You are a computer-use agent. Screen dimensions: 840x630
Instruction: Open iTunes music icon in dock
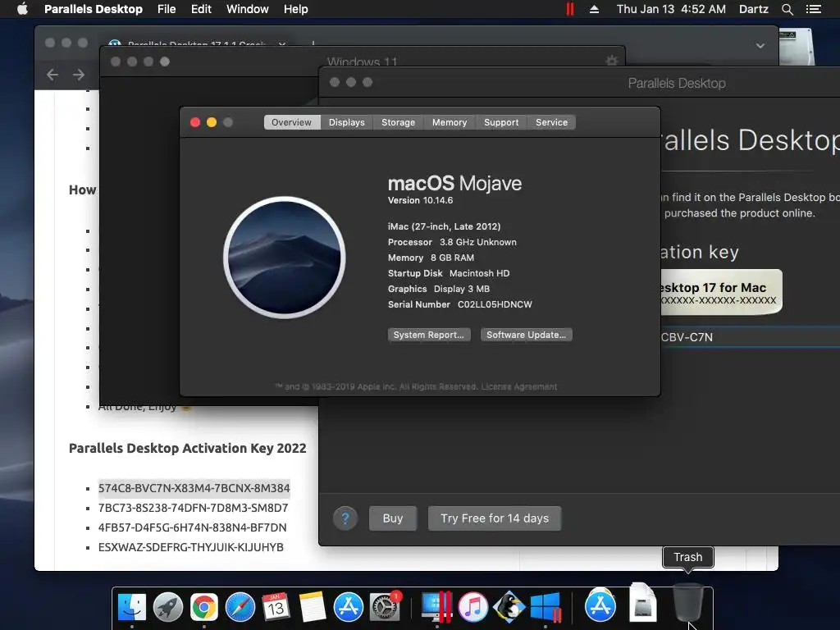tap(472, 607)
